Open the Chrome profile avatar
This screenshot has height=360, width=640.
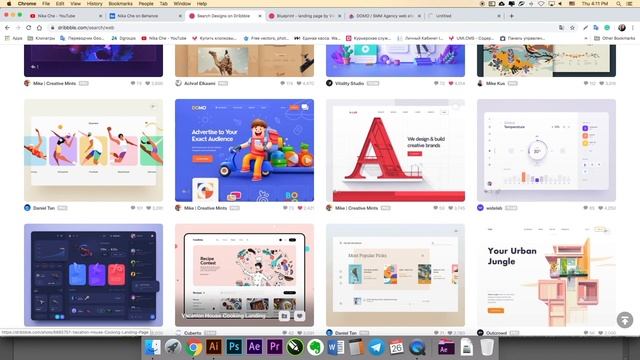point(622,28)
